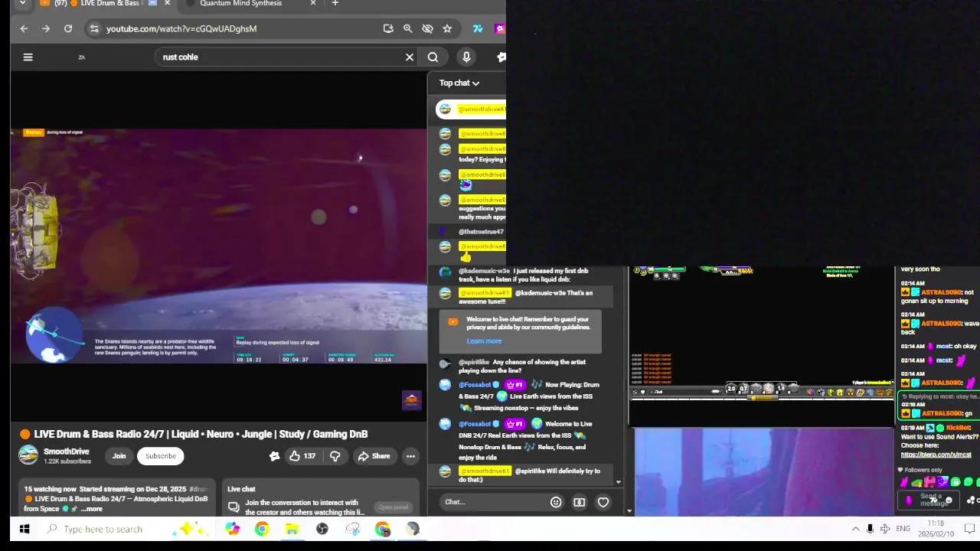980x551 pixels.
Task: Click the Super Chat dollar icon
Action: pos(580,502)
